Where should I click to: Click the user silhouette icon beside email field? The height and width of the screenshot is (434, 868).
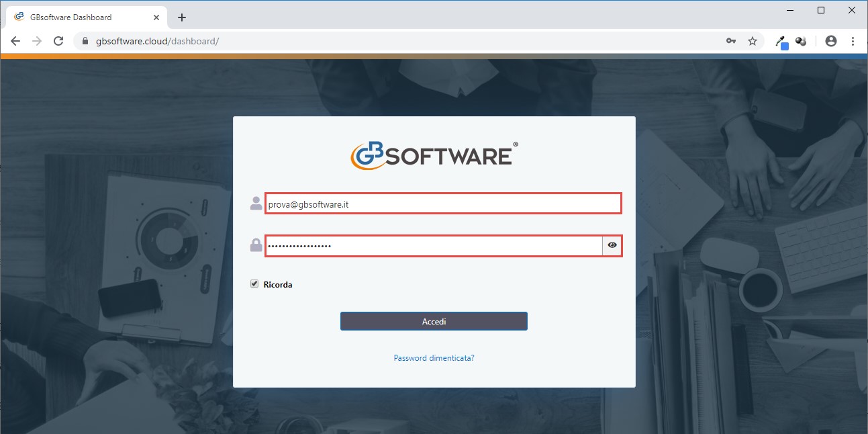click(256, 204)
